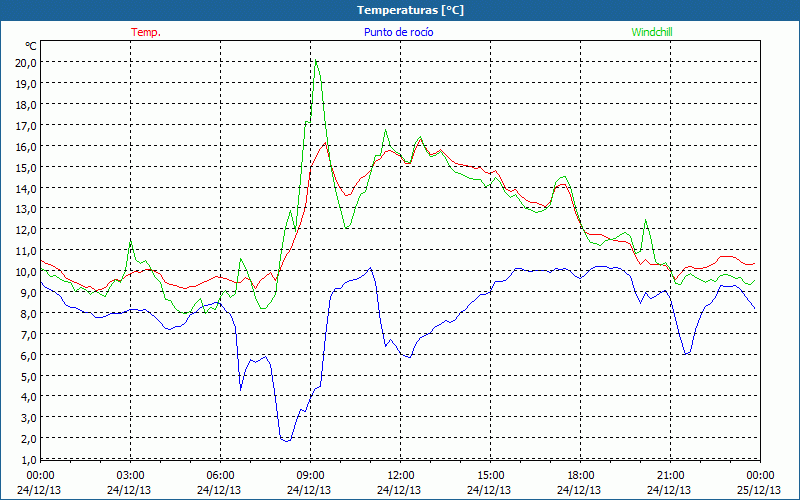Click the red temperature peak at 16 °C after 09:00
Image resolution: width=800 pixels, height=500 pixels.
326,143
